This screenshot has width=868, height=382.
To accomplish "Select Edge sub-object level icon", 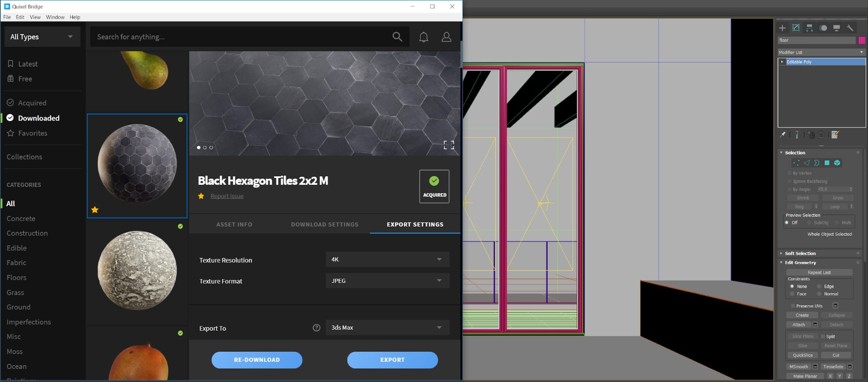I will (x=806, y=163).
